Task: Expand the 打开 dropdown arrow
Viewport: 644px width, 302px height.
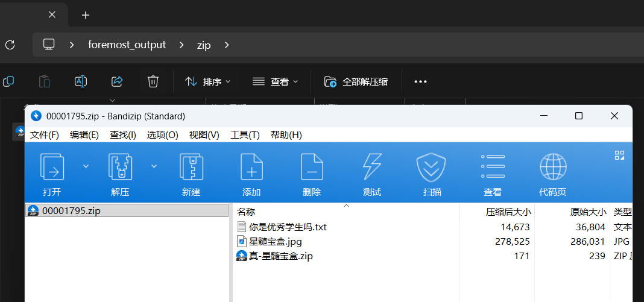Action: point(86,166)
